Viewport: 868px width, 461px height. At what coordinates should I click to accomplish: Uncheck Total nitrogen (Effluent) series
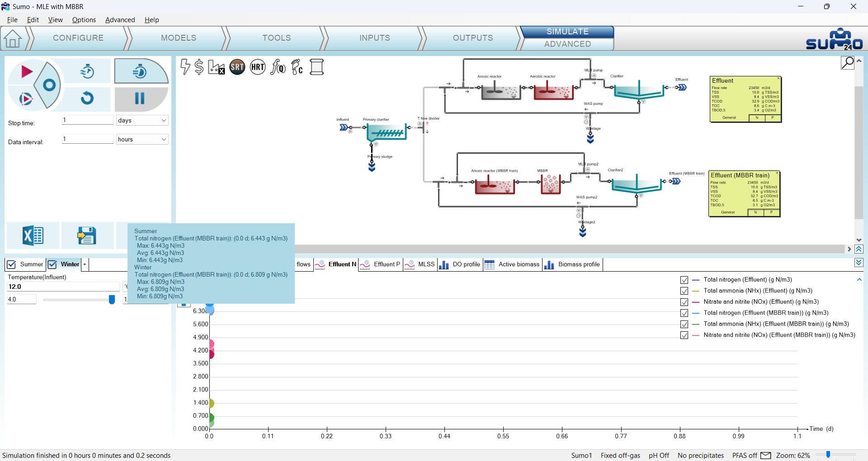(x=684, y=280)
